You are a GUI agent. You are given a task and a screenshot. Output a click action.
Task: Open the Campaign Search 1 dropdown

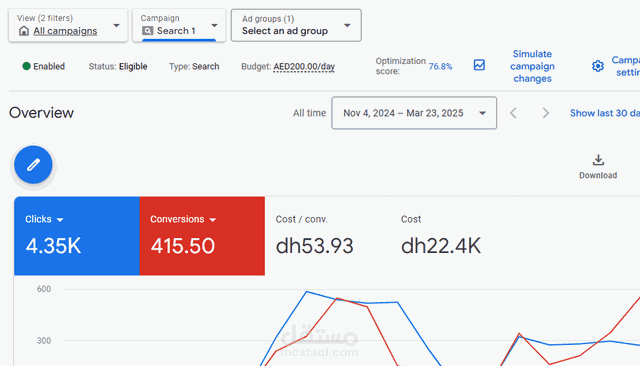(179, 25)
